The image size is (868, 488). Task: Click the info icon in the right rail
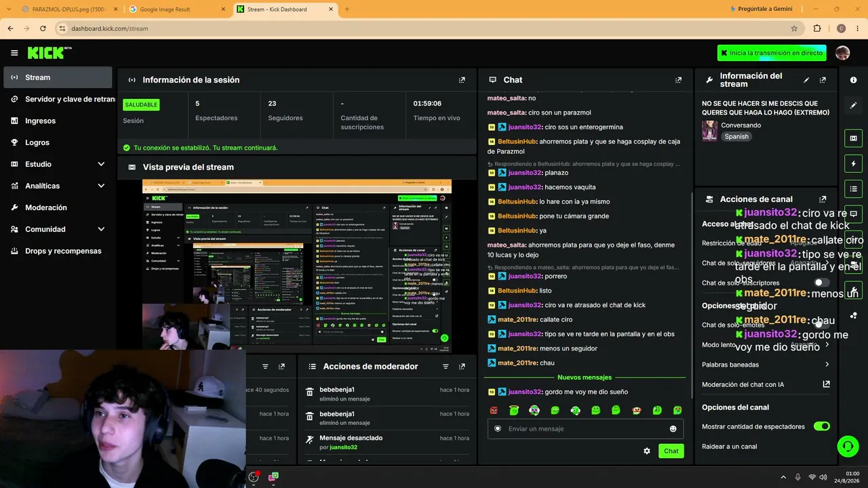pos(853,80)
